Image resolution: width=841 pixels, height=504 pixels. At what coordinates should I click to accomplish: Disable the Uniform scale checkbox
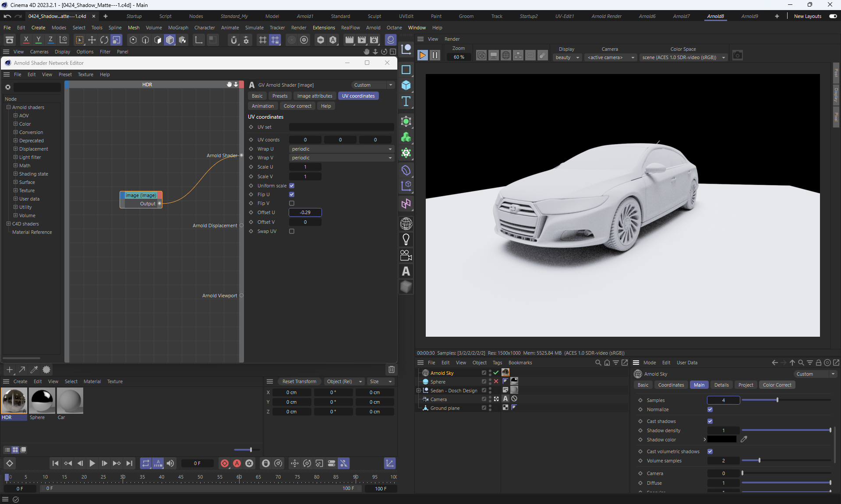[292, 186]
